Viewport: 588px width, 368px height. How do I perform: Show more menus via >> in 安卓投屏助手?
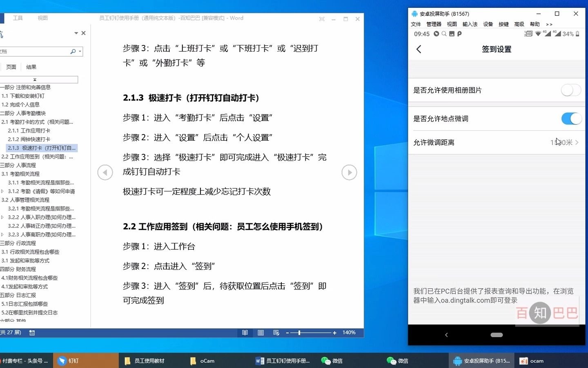(549, 25)
